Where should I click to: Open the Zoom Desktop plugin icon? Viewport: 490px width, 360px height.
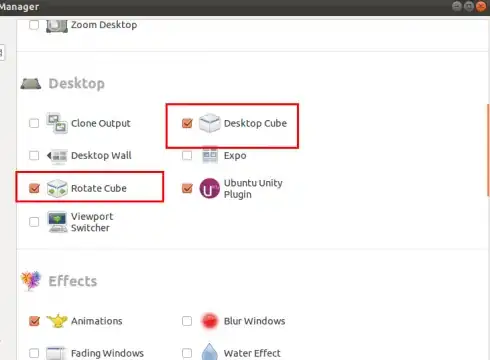click(x=57, y=26)
